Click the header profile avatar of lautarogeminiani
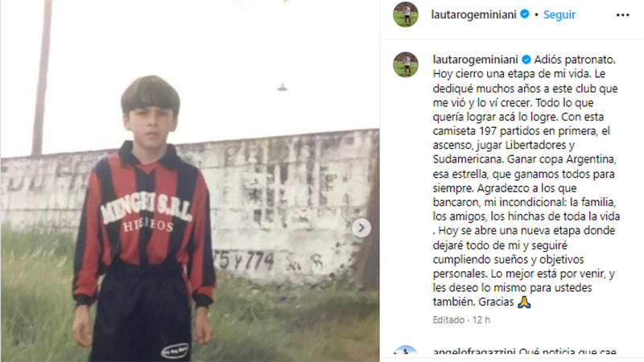Screen dimensions: 644x362 pos(406,14)
